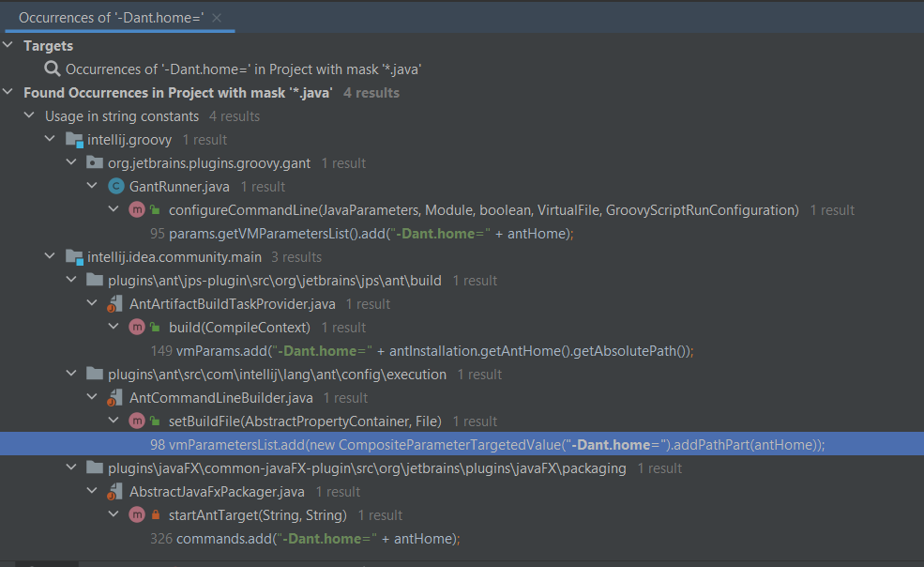Collapse the Targets node
This screenshot has width=924, height=567.
point(8,45)
